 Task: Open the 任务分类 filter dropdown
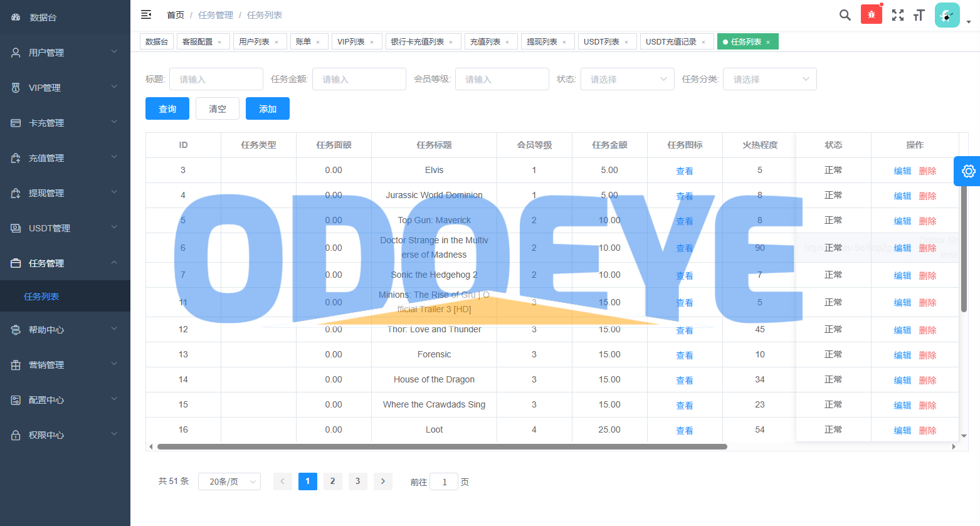click(770, 79)
